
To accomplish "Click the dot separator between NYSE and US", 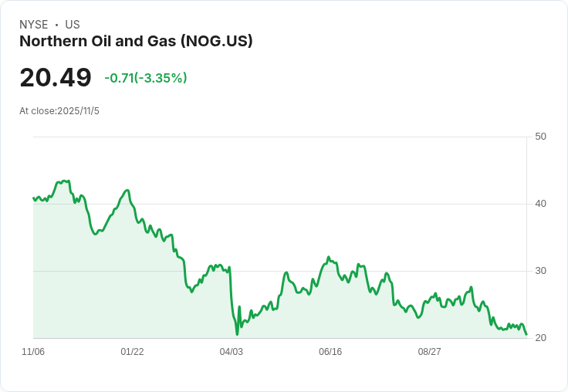I will click(57, 25).
